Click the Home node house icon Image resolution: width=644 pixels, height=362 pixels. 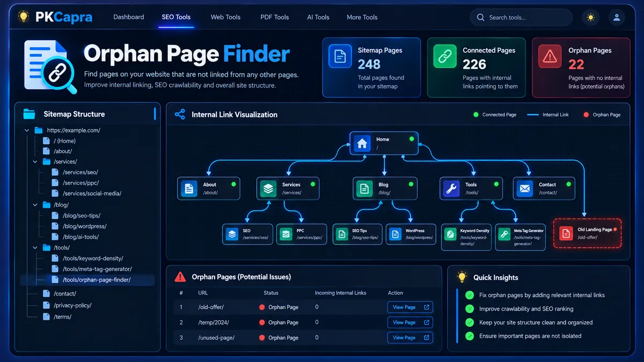362,143
